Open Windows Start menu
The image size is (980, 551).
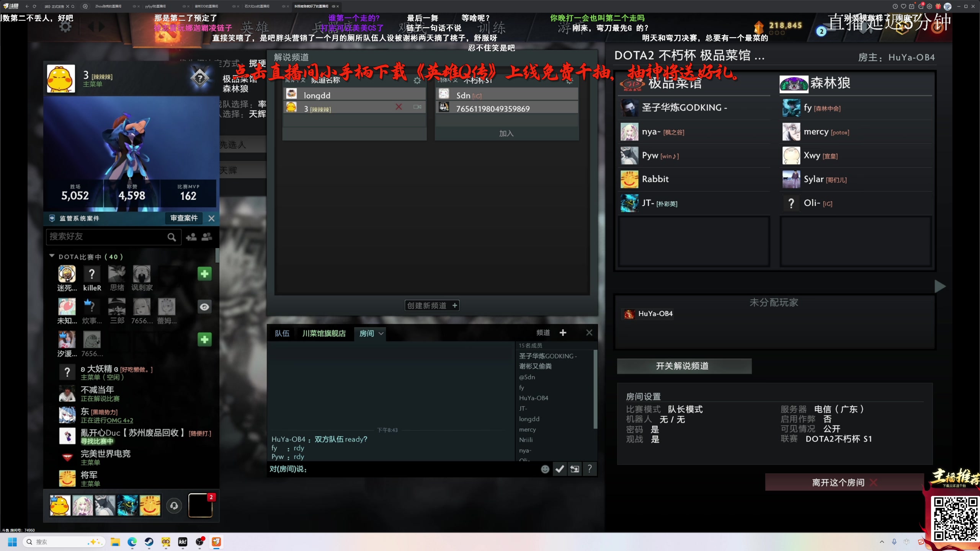12,542
